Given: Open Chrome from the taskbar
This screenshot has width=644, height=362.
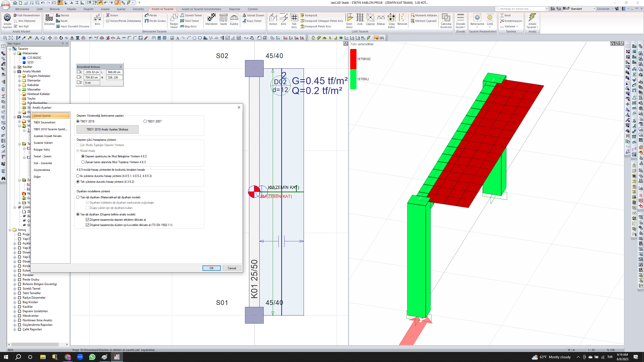Looking at the screenshot, I should pos(68,357).
